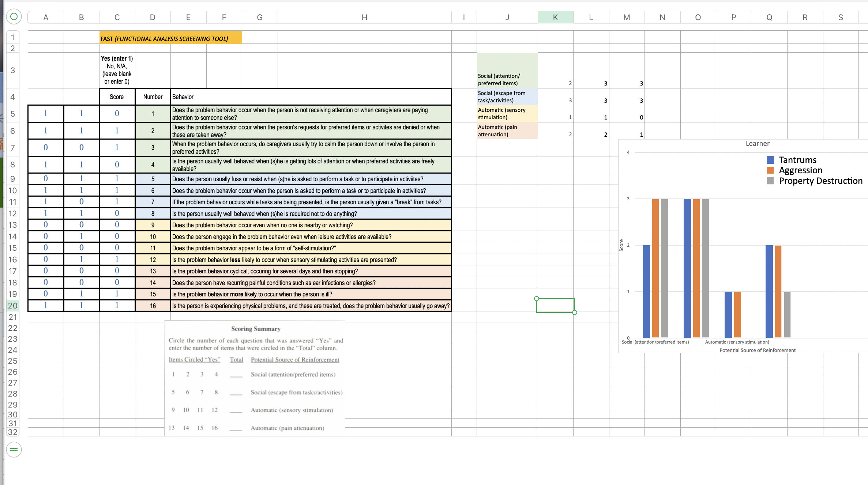The height and width of the screenshot is (485, 868).
Task: Click row header 20
Action: (12, 306)
